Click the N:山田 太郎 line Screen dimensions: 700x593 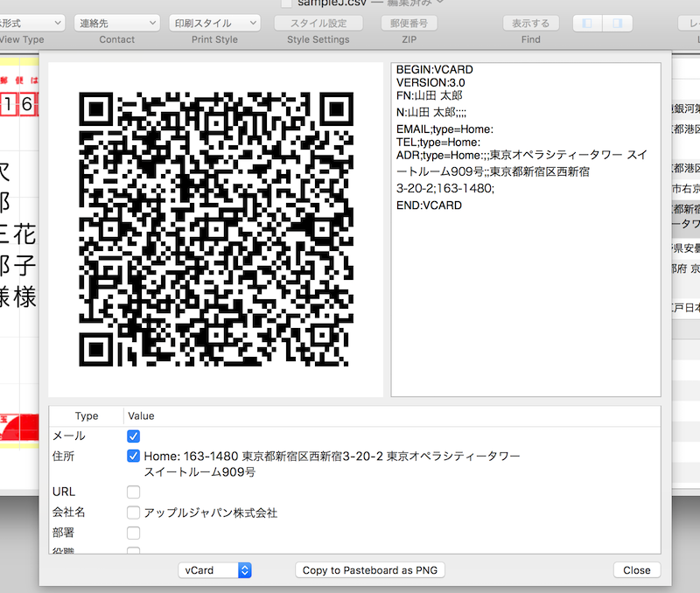click(x=430, y=113)
